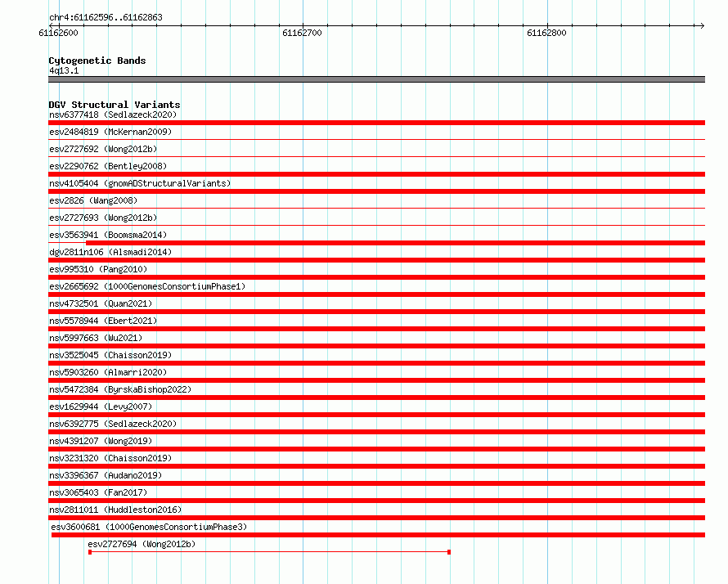This screenshot has width=728, height=584.
Task: Click nsv4105404 (gnomADStructuralVariants) label
Action: click(x=140, y=183)
